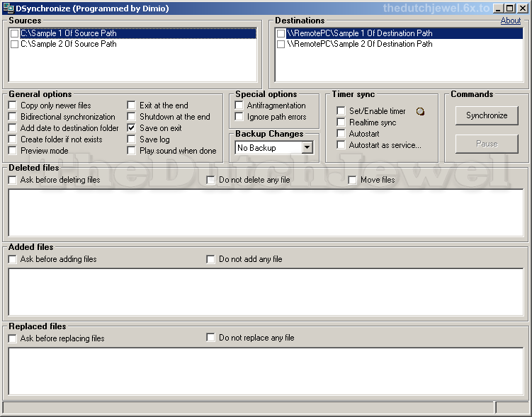
Task: Select 'C:\Sample 1 Of Source Path' row text
Action: [x=69, y=33]
